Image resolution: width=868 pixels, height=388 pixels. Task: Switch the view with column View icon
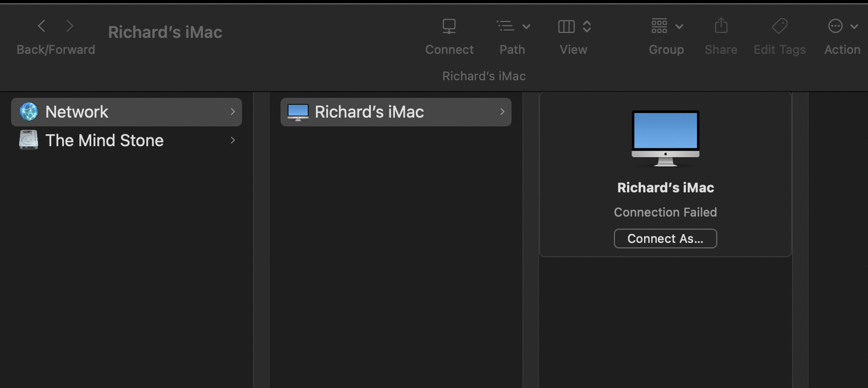click(x=567, y=26)
